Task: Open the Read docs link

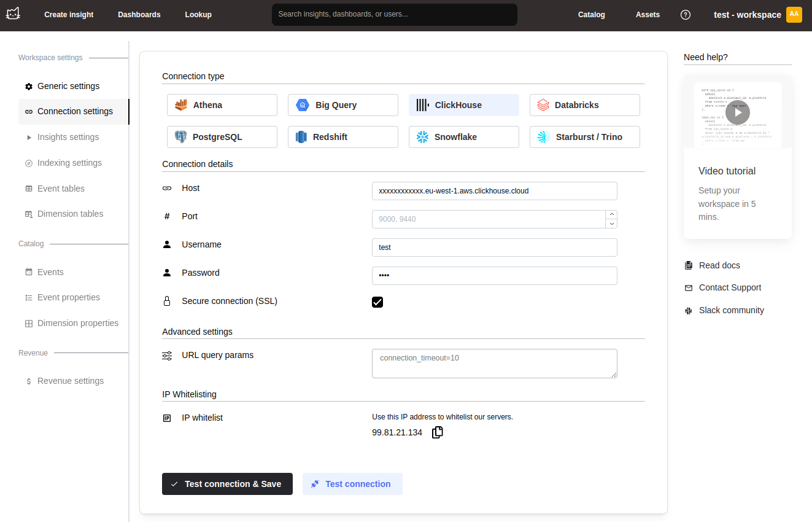Action: pyautogui.click(x=719, y=265)
